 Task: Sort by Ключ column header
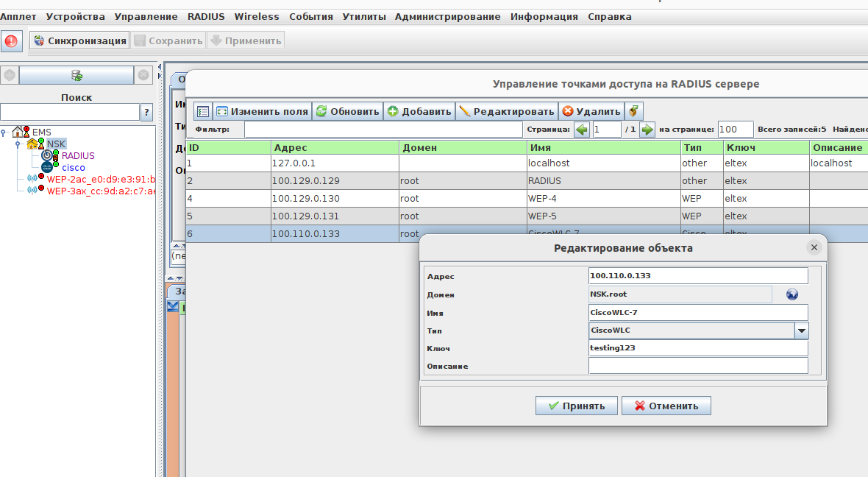tap(766, 147)
